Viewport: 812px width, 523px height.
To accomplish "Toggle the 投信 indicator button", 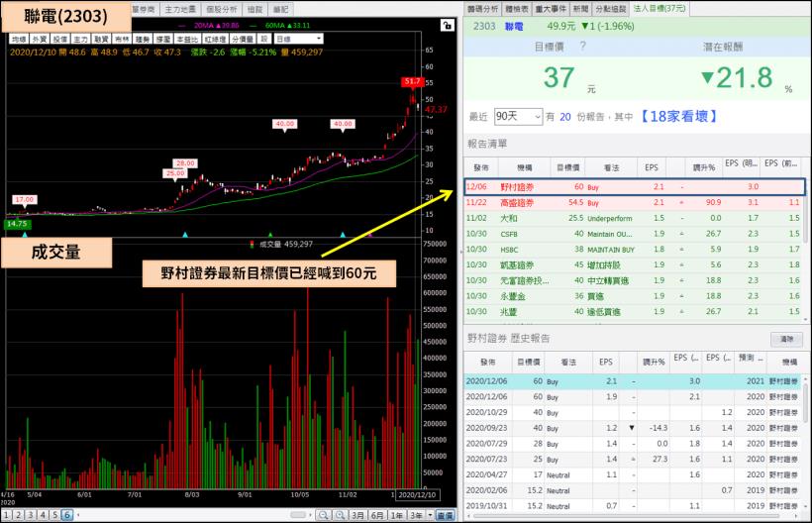I will (60, 40).
